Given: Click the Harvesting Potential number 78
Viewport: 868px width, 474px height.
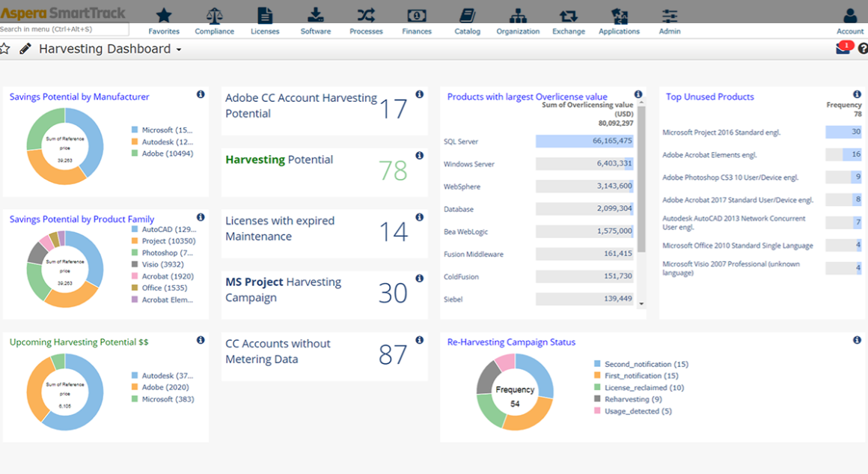Looking at the screenshot, I should click(394, 171).
